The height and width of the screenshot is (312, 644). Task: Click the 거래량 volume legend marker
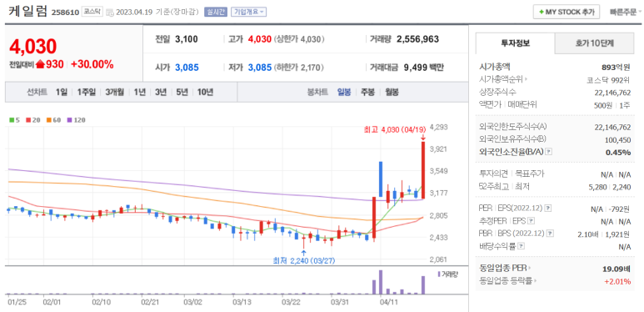click(x=439, y=274)
